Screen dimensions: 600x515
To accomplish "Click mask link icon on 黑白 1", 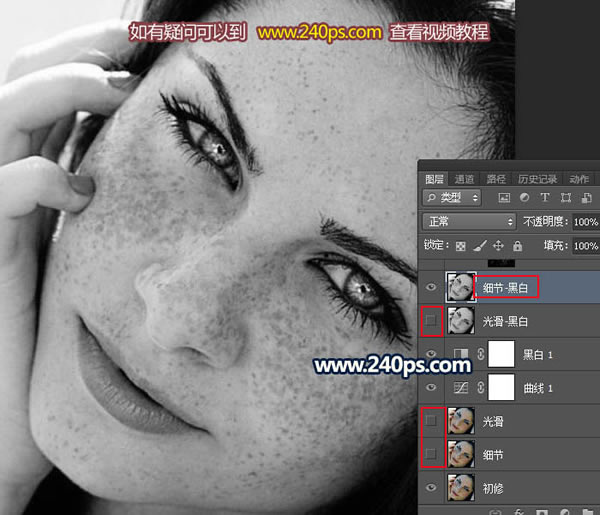I will coord(481,354).
